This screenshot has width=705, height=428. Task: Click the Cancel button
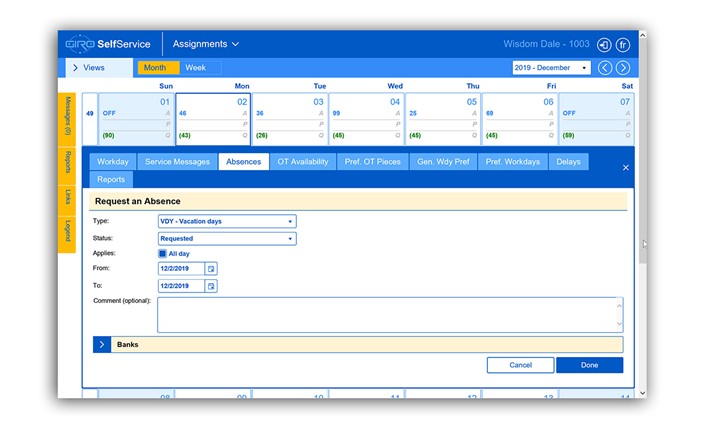(x=520, y=365)
